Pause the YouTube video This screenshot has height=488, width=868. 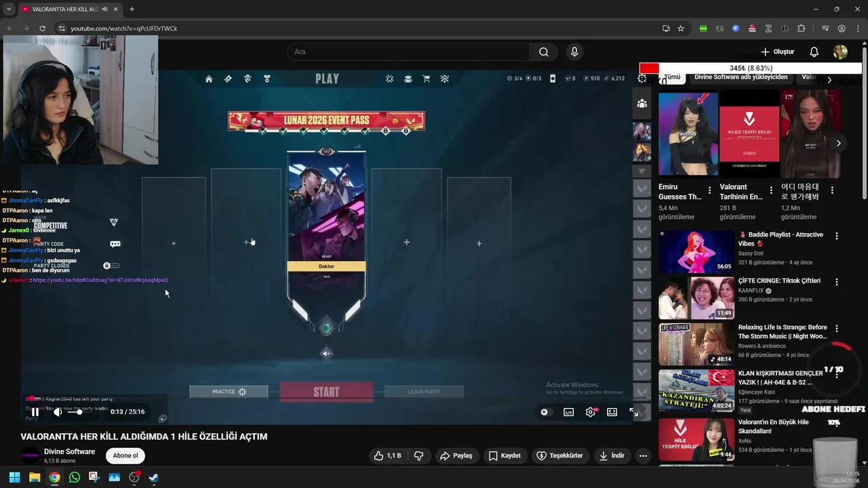[x=35, y=412]
